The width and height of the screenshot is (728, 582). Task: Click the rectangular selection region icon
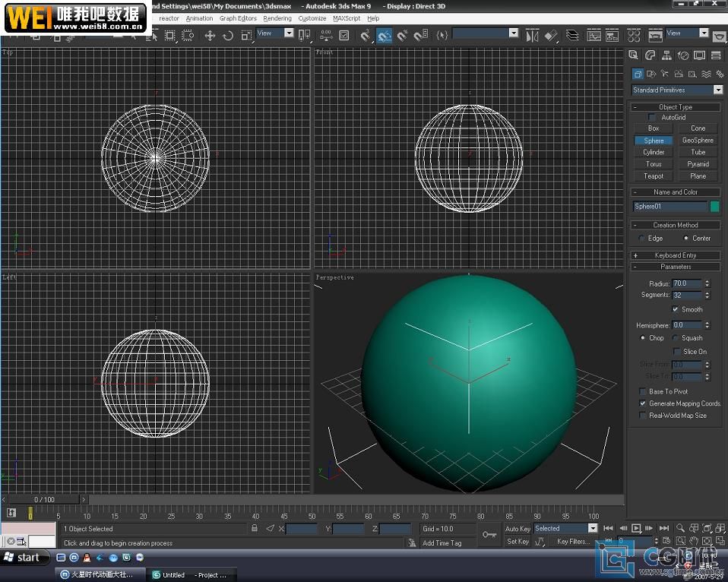click(x=170, y=36)
